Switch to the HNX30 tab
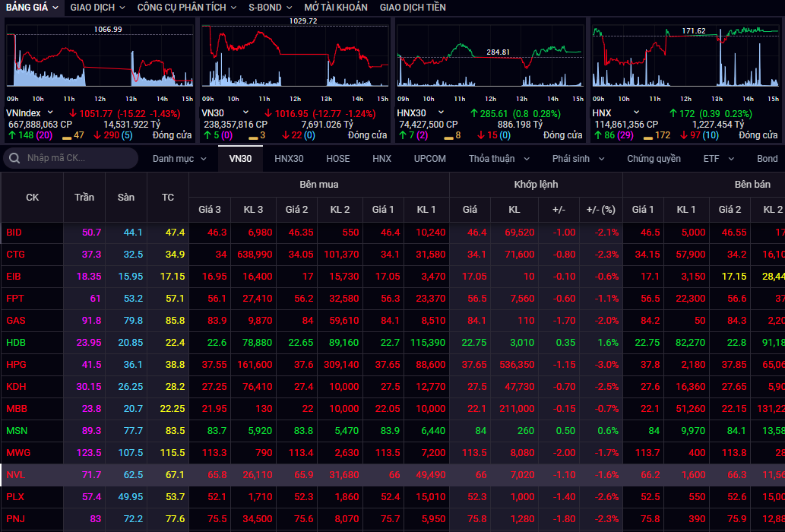The image size is (785, 532). [x=289, y=159]
